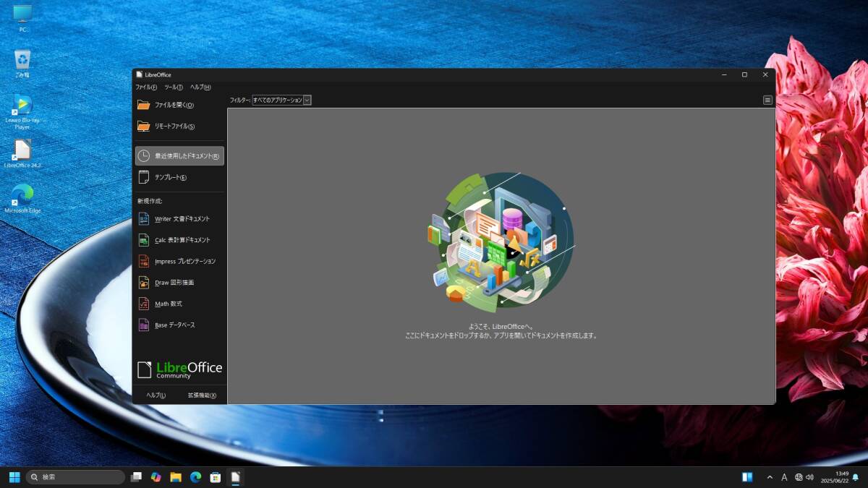Click the ヘルプ(L) button at bottom left

click(x=156, y=395)
